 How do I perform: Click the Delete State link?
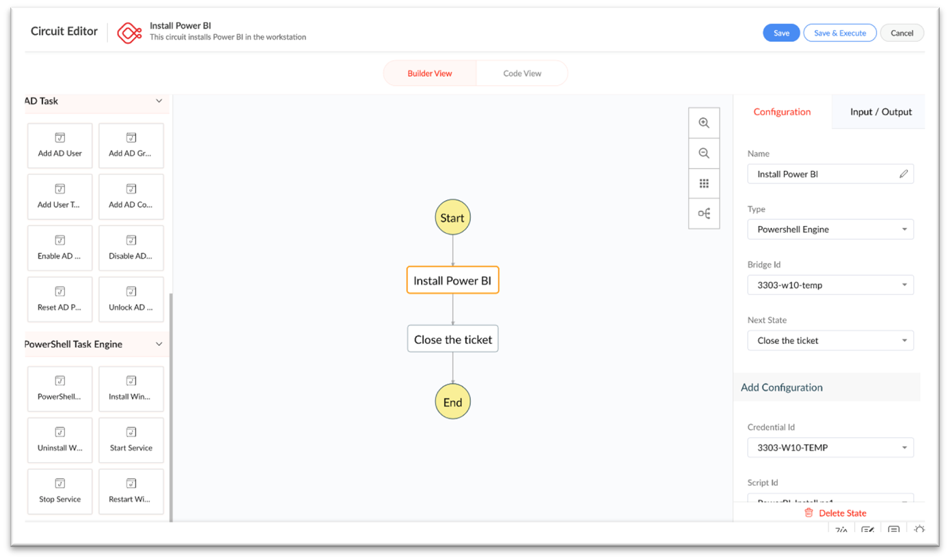pyautogui.click(x=842, y=513)
